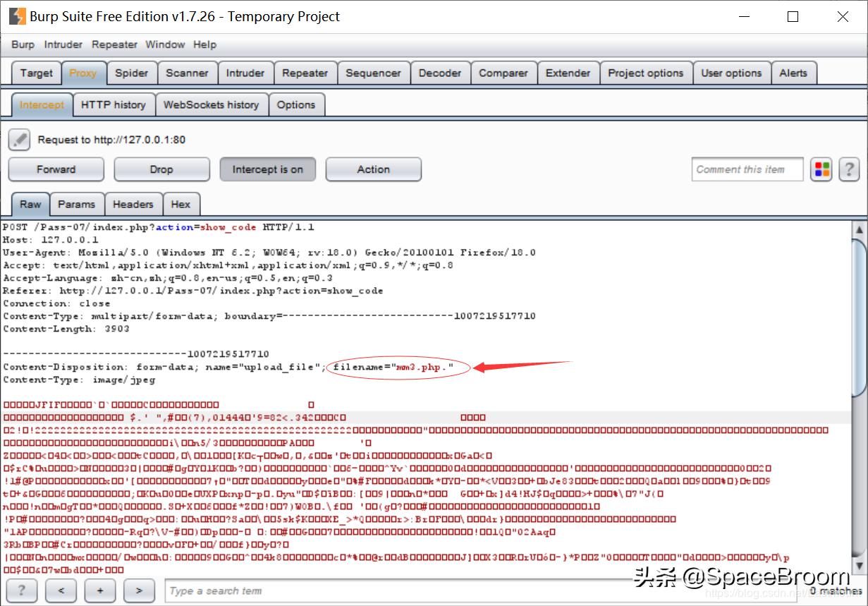Click the request editor vertical scrollbar
Screen dimensions: 868x606
coord(859,317)
